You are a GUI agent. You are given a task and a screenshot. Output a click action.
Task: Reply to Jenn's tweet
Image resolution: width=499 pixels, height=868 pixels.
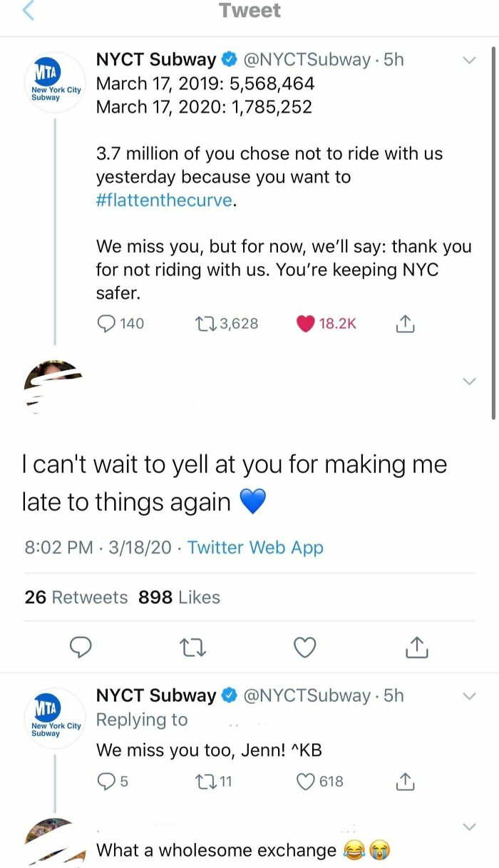[81, 647]
